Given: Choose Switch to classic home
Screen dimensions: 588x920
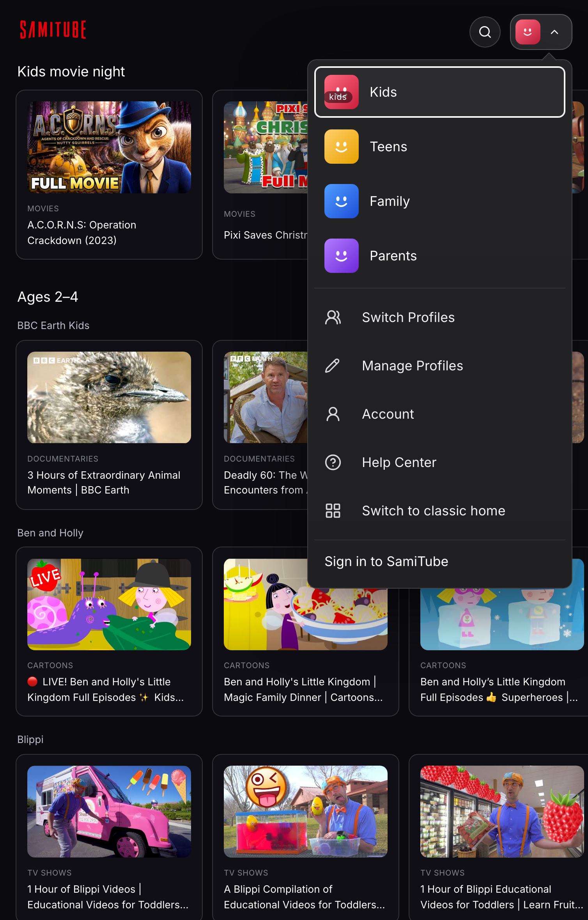Looking at the screenshot, I should (x=439, y=511).
